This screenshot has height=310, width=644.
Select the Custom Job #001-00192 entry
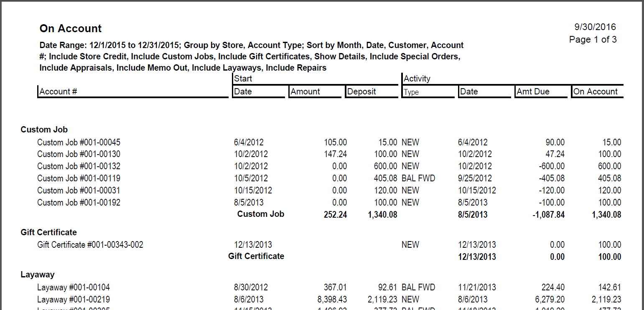(x=79, y=203)
